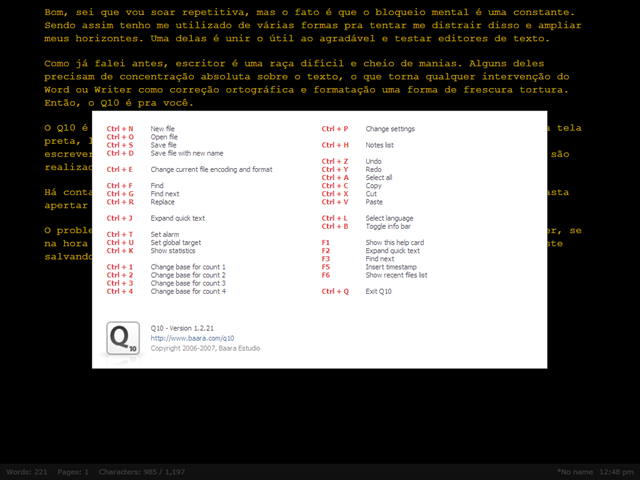This screenshot has height=480, width=640.
Task: Click the 'Ctrl + N' New file entry
Action: tap(140, 129)
